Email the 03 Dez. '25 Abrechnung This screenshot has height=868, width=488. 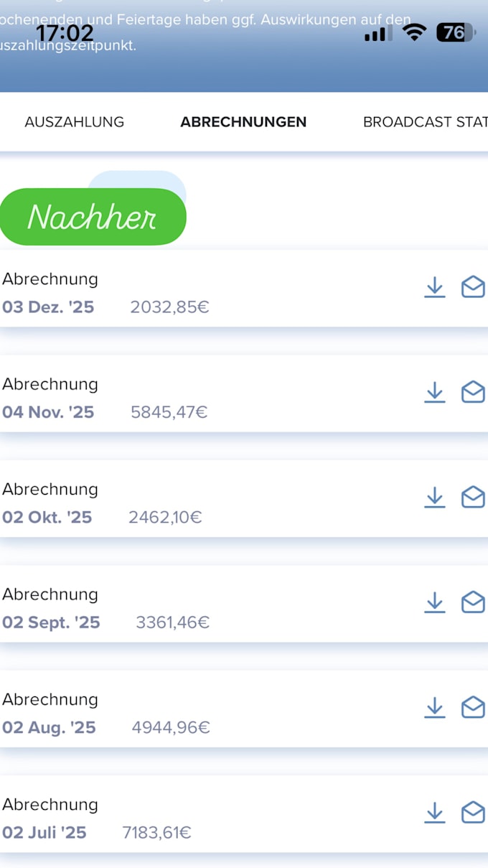pos(473,288)
